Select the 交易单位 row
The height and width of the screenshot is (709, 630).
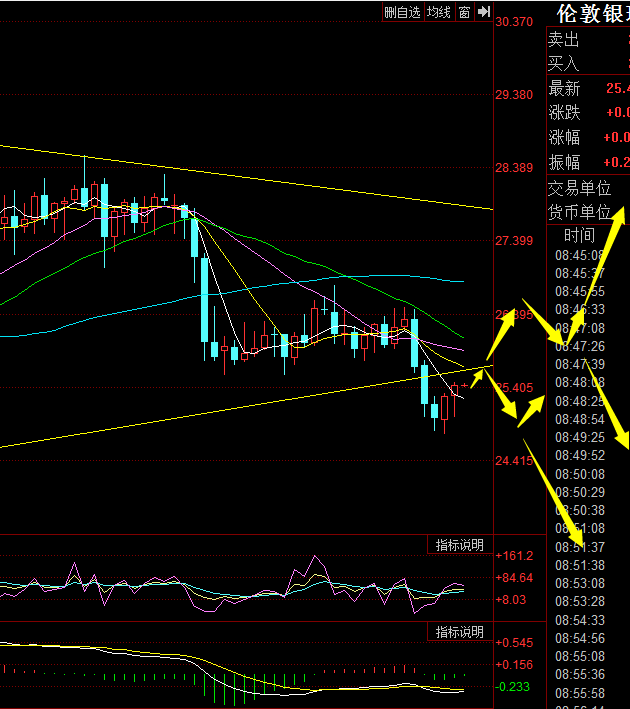point(579,188)
